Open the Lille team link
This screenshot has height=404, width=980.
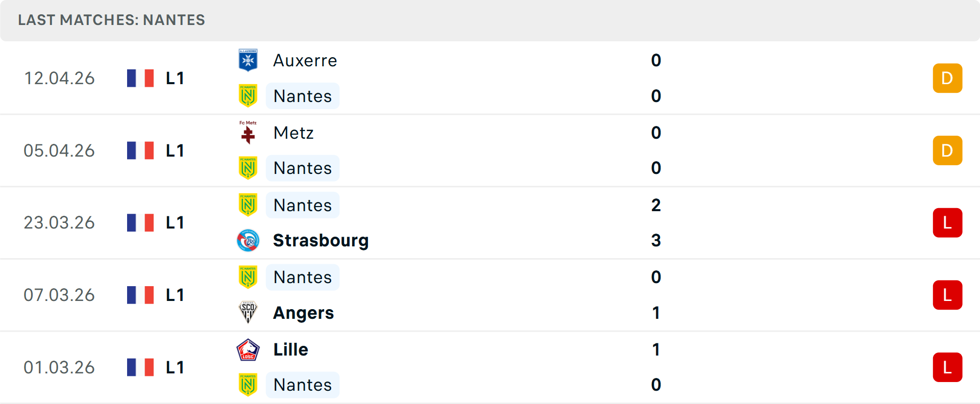(290, 349)
